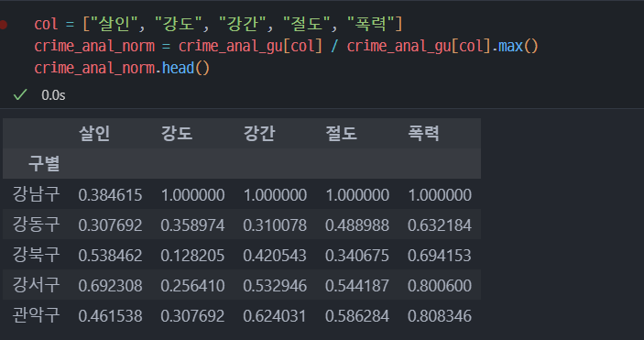The width and height of the screenshot is (644, 340).
Task: Select the 관악구 row label
Action: (36, 315)
